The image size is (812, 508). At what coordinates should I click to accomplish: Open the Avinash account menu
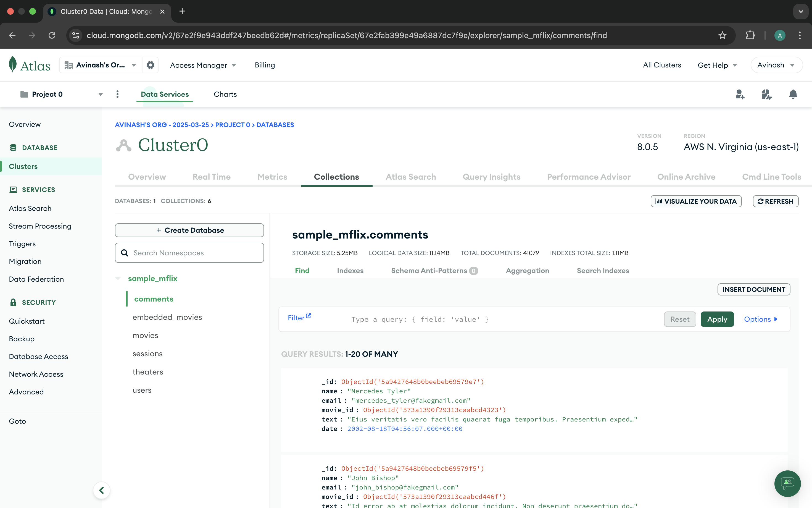[x=776, y=65]
